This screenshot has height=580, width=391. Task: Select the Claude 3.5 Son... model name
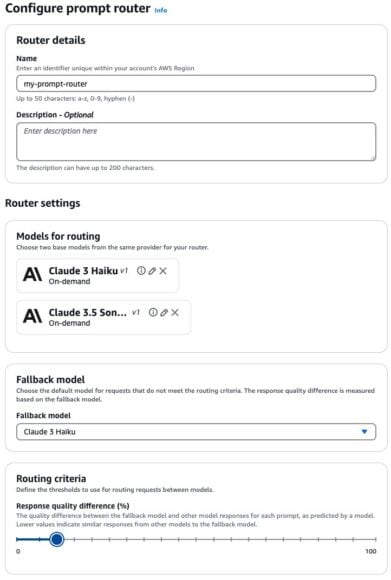click(x=88, y=313)
